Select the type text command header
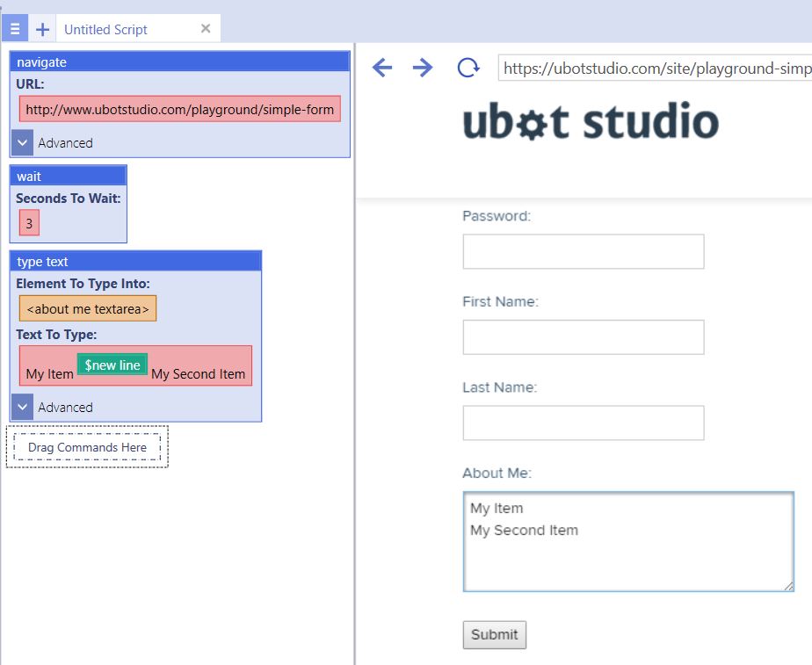The height and width of the screenshot is (665, 812). pyautogui.click(x=135, y=261)
